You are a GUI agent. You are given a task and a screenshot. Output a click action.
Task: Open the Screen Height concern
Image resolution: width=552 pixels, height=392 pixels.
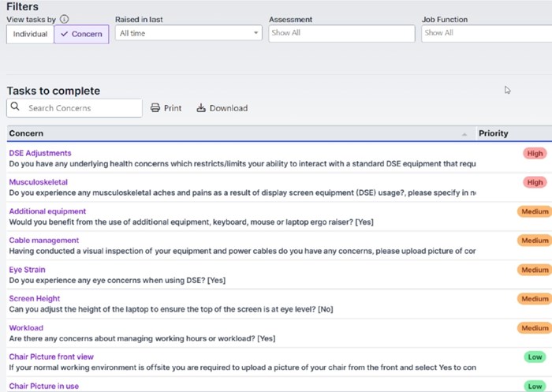tap(35, 299)
